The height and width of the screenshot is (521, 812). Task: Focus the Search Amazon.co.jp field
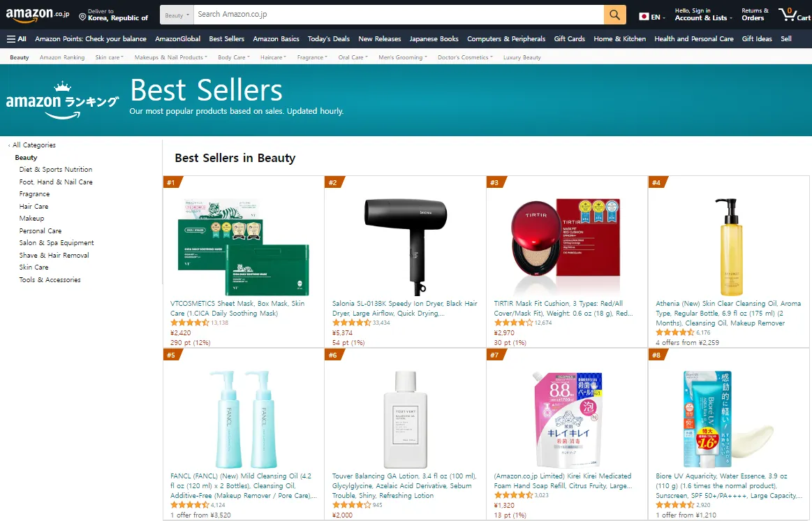(399, 15)
